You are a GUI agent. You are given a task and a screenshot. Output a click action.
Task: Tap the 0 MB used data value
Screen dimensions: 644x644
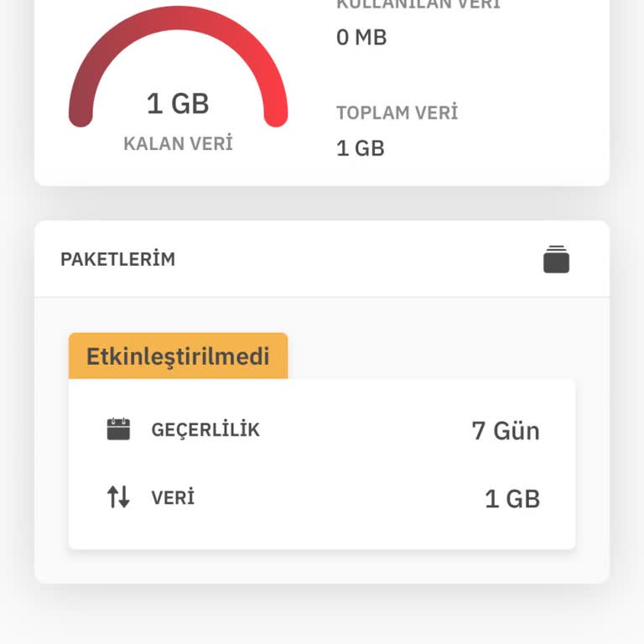pyautogui.click(x=361, y=37)
